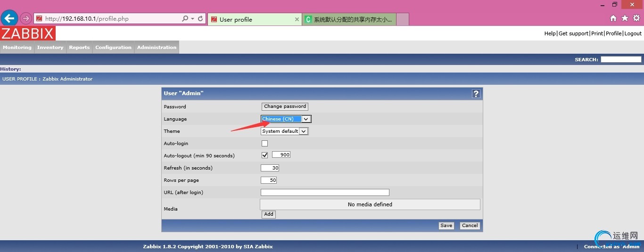Click the Get support link
This screenshot has height=252, width=644.
click(x=573, y=33)
